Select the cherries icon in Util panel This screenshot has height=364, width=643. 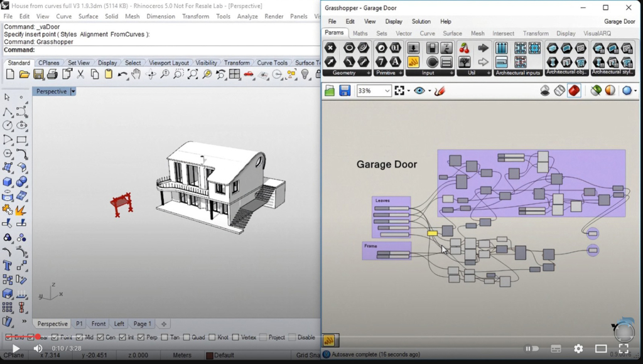click(464, 48)
